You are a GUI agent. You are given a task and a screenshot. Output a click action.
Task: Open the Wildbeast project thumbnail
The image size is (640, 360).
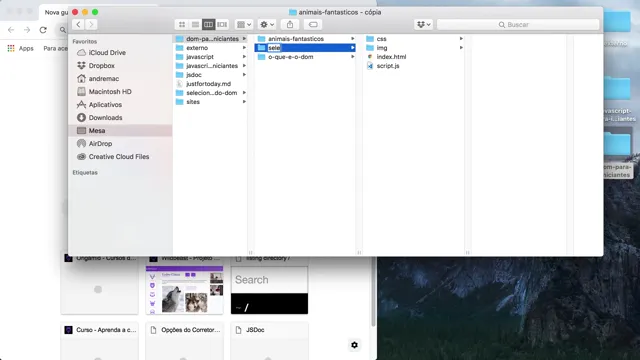(184, 290)
